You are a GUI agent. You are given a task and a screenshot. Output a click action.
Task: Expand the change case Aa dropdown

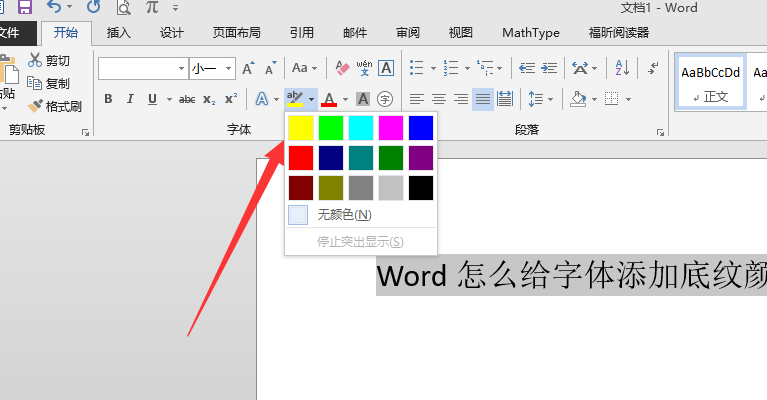point(315,68)
